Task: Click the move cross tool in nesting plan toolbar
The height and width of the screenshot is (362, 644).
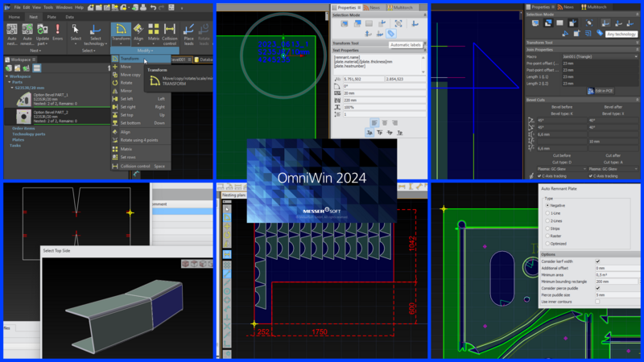Action: coord(227,227)
